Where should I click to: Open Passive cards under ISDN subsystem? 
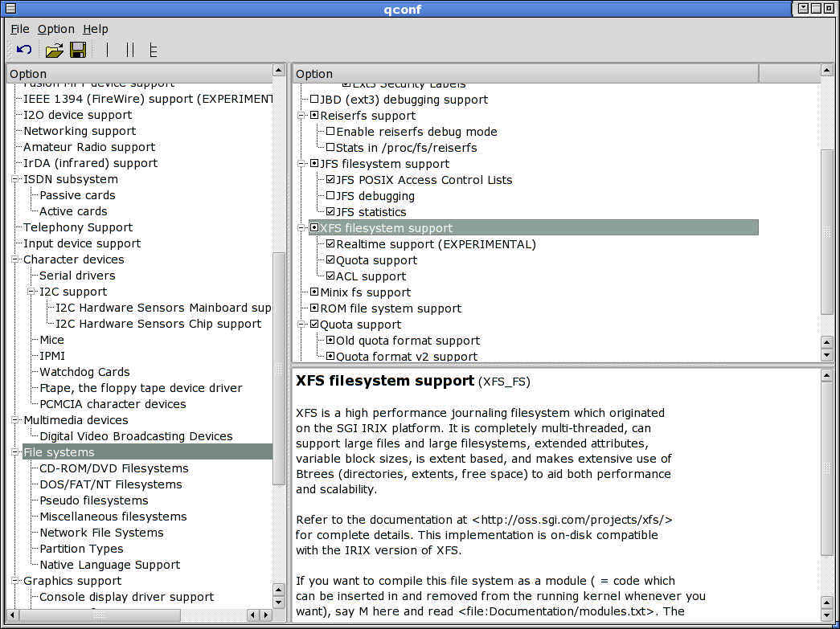[x=78, y=195]
